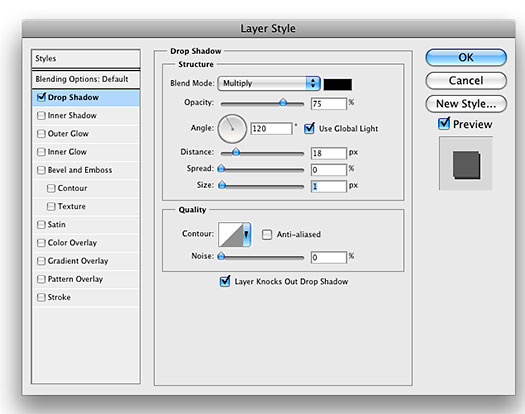Enable the Texture sub-option checkbox

tap(51, 206)
